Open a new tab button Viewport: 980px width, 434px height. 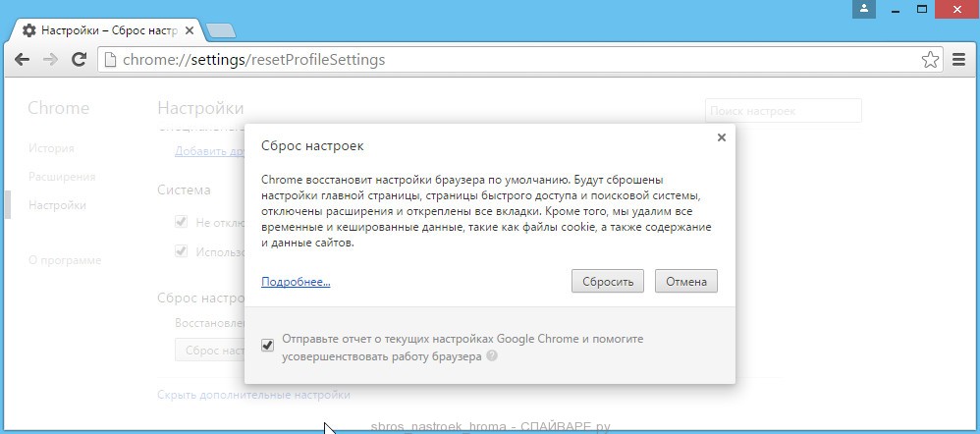[x=220, y=30]
